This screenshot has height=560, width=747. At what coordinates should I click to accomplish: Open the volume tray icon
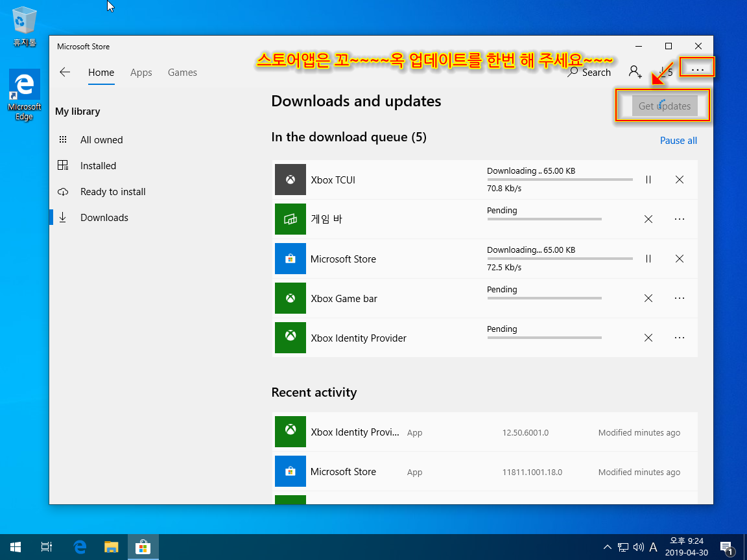point(638,547)
